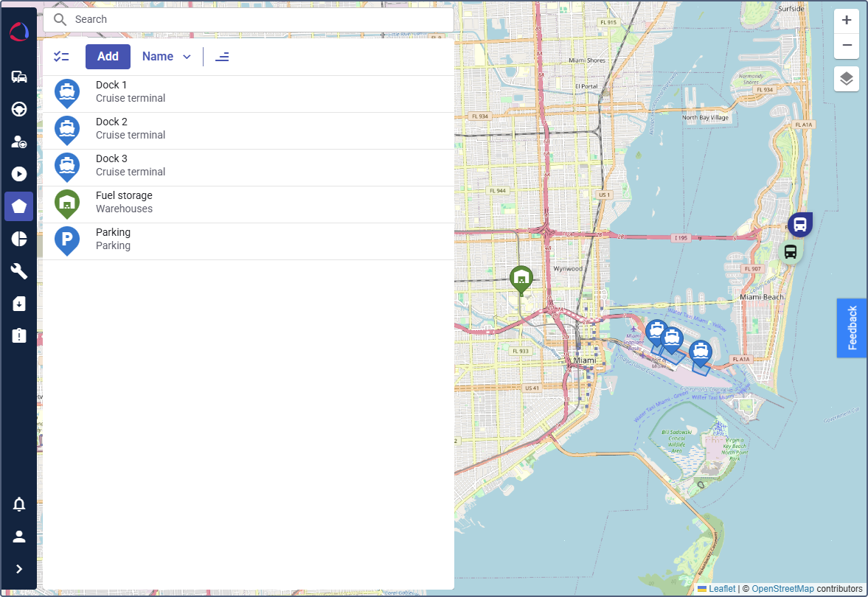868x597 pixels.
Task: Open the wrench maintenance icon
Action: click(x=19, y=271)
